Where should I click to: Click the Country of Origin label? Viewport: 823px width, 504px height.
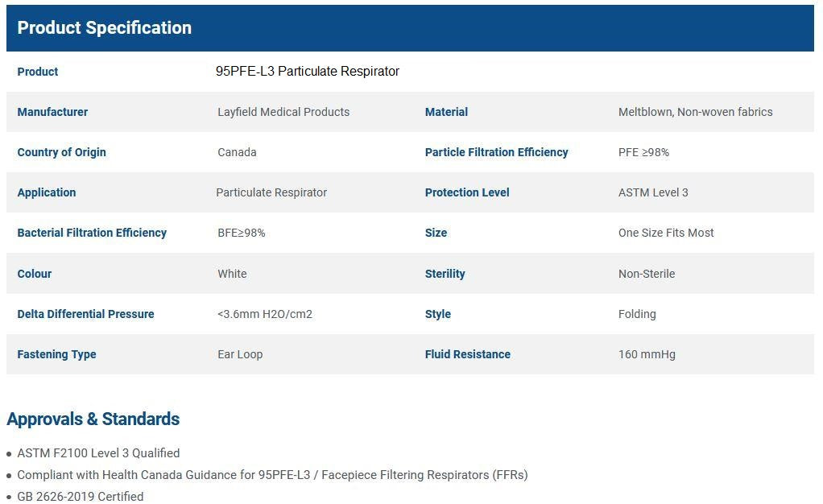click(x=61, y=152)
